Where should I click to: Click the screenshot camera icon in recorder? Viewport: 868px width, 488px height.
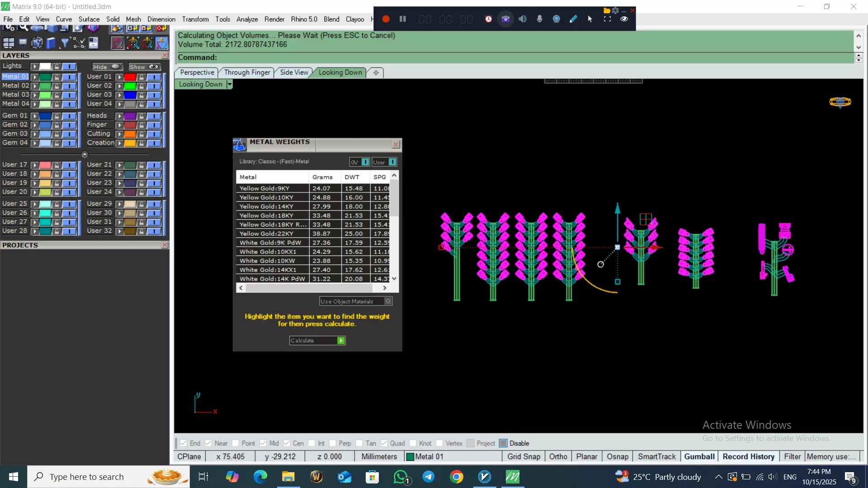click(505, 19)
